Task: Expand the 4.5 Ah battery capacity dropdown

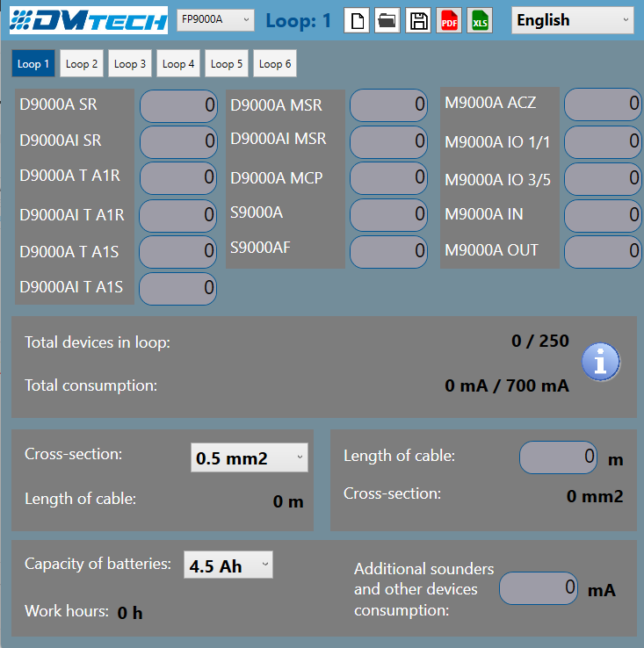Action: tap(228, 565)
